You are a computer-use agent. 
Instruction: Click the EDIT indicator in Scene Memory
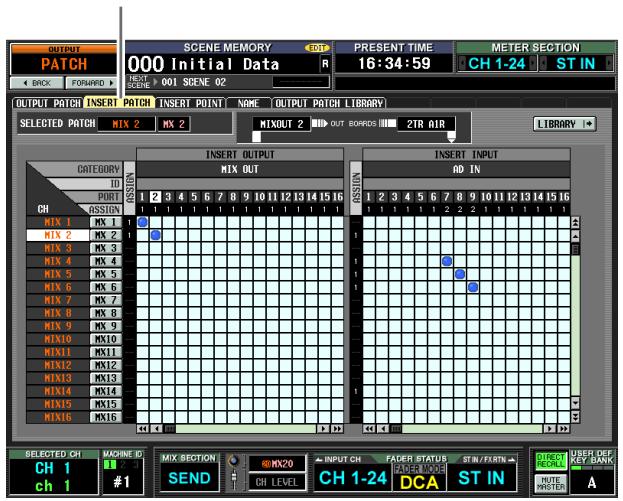[x=317, y=48]
